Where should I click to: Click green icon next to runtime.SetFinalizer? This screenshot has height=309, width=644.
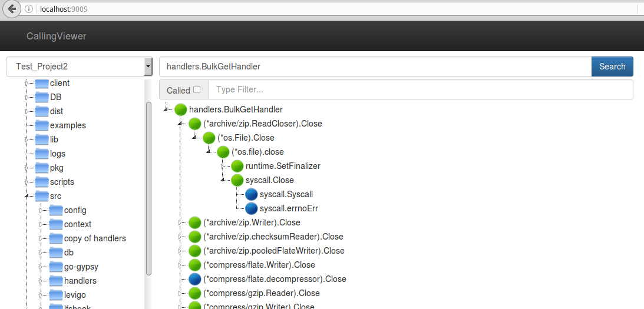click(x=237, y=166)
